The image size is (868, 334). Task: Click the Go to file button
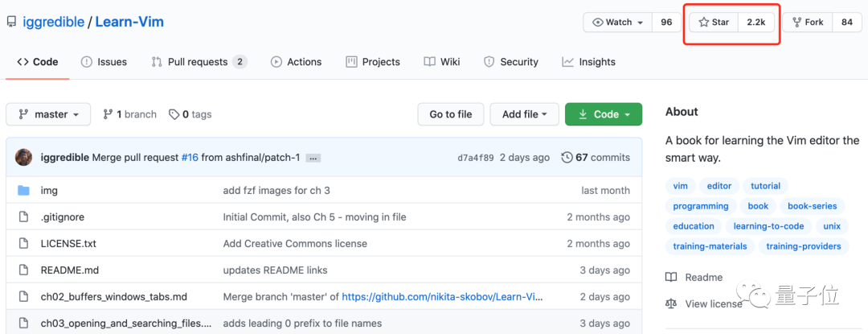point(451,114)
